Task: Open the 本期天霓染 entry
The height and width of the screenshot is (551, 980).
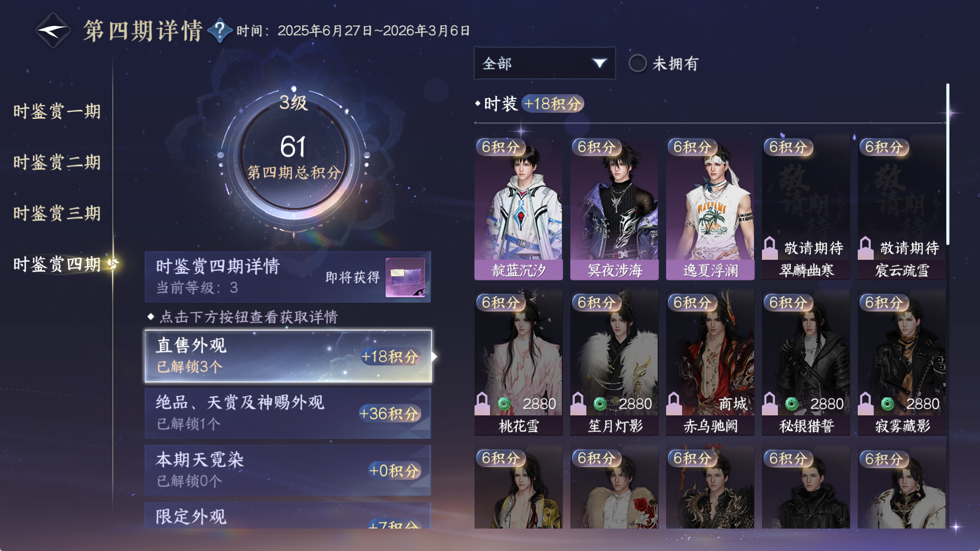Action: click(x=287, y=470)
